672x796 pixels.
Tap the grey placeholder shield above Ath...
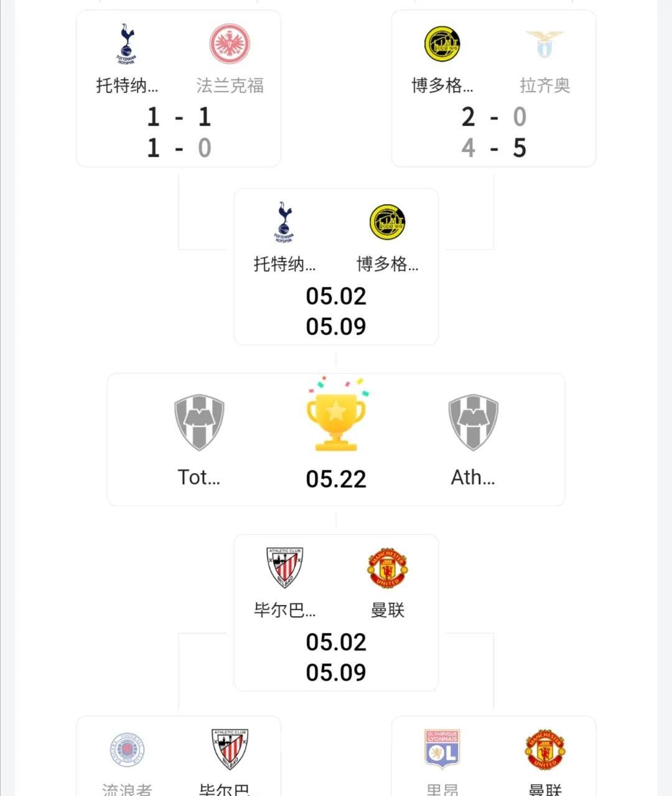(x=473, y=422)
